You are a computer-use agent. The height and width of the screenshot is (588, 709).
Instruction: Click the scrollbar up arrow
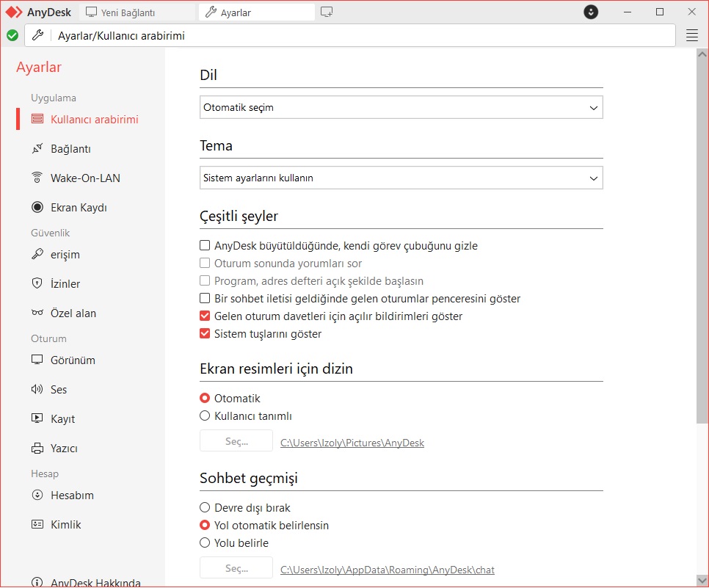[x=702, y=54]
